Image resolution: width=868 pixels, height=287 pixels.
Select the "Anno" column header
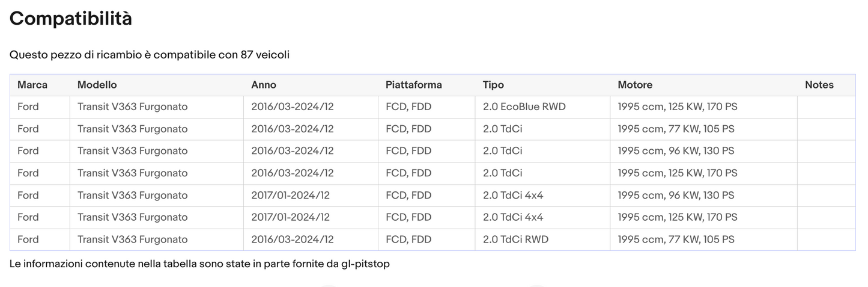pos(264,85)
